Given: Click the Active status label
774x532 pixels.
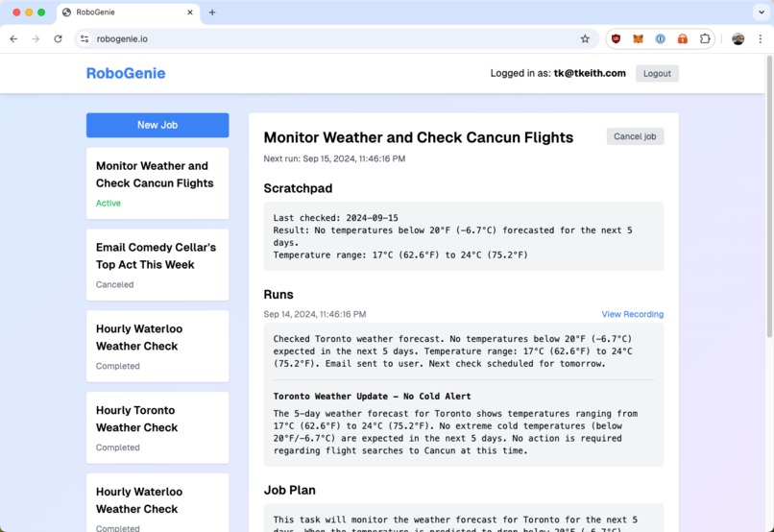Looking at the screenshot, I should (109, 204).
